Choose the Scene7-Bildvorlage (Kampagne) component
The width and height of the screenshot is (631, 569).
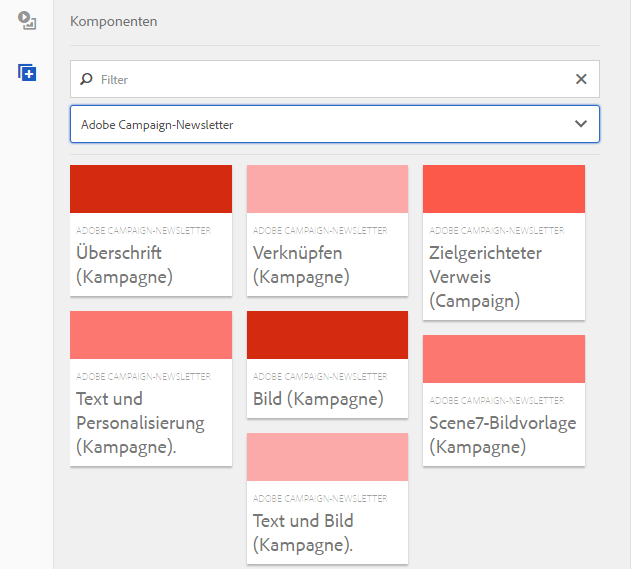coord(503,434)
